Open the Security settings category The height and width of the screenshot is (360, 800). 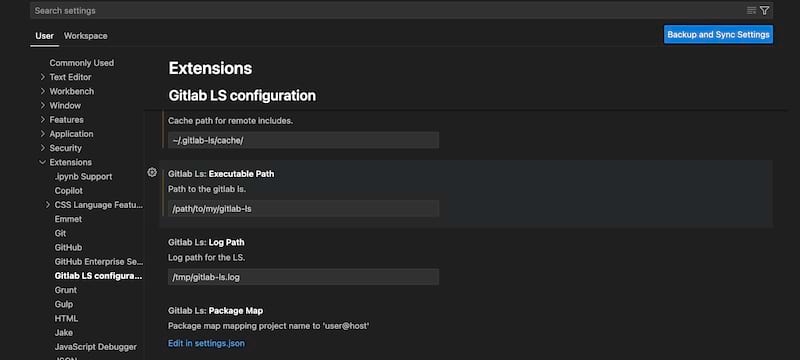[65, 148]
